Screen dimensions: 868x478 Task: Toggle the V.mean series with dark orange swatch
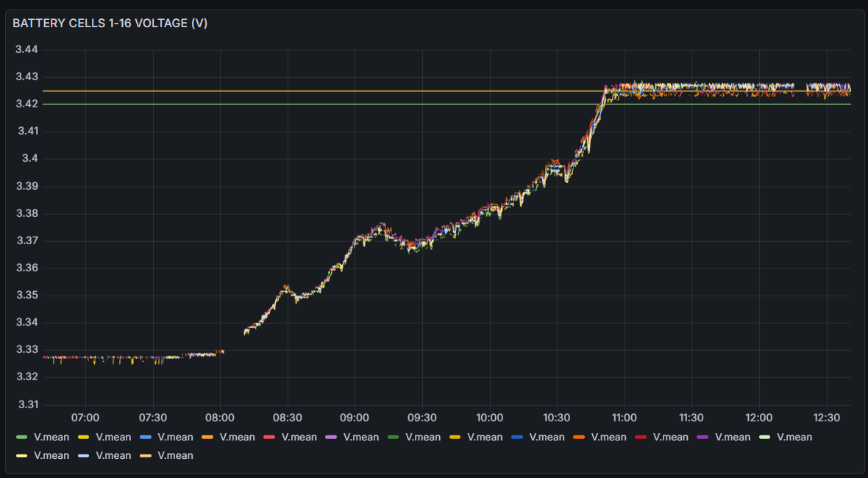608,438
